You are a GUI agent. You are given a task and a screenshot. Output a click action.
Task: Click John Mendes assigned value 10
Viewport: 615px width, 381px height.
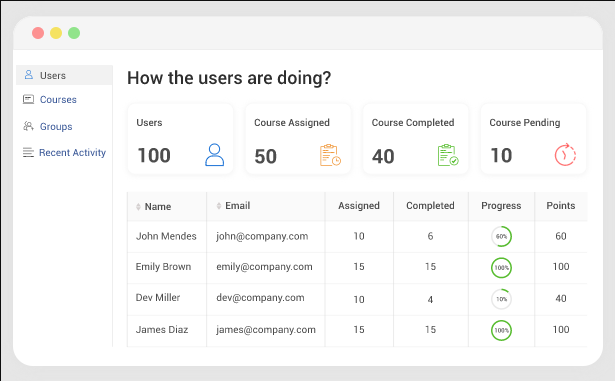359,236
